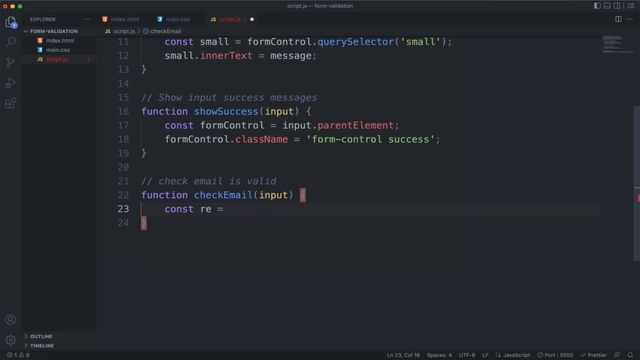Open the Accounts menu icon
The height and width of the screenshot is (360, 640).
click(11, 320)
